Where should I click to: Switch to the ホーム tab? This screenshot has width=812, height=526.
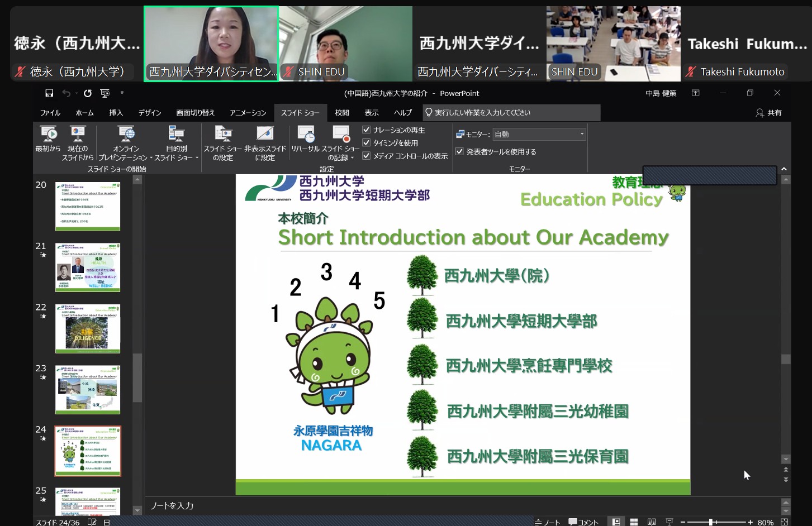pyautogui.click(x=85, y=113)
